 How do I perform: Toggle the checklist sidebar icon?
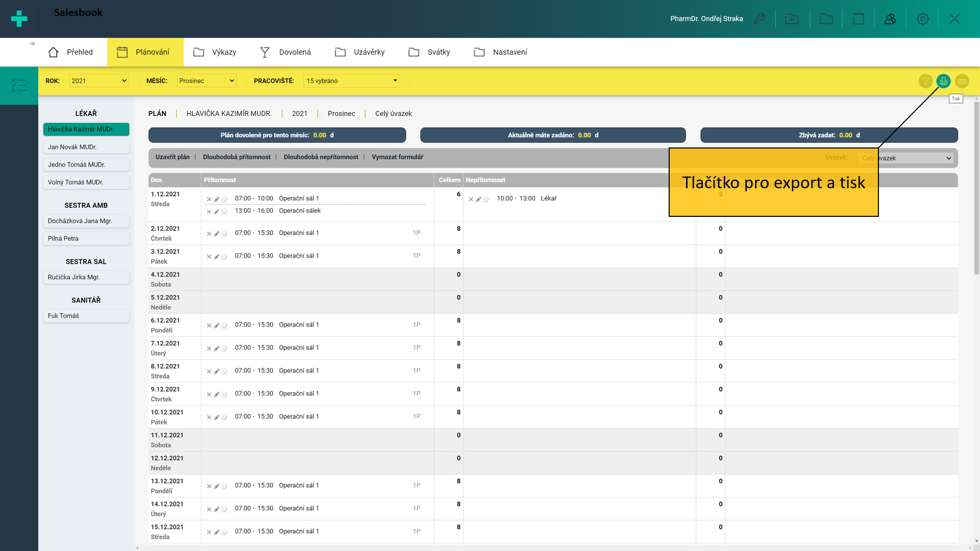pos(19,85)
